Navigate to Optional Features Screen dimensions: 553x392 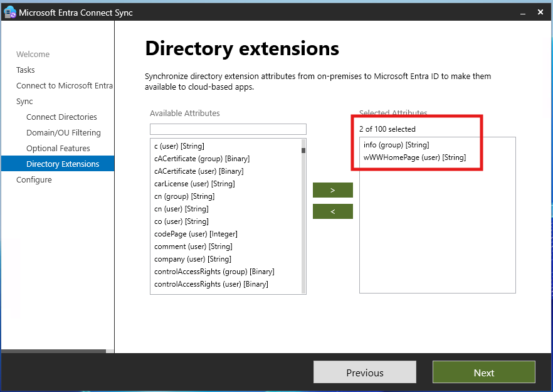[x=59, y=148]
